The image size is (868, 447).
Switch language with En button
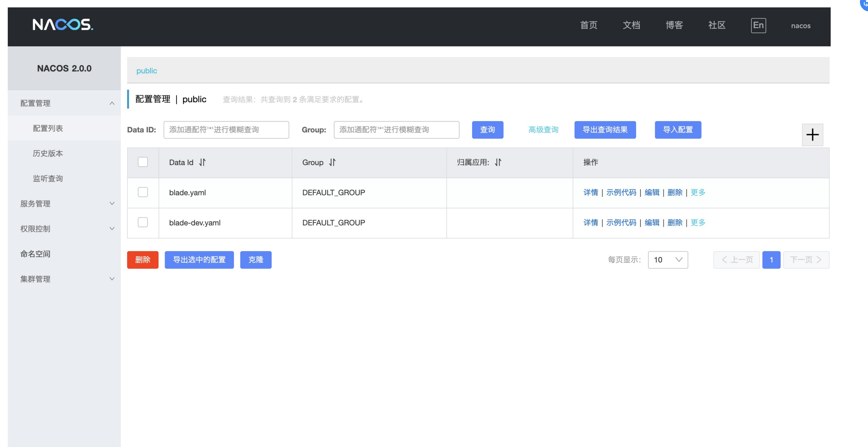point(758,26)
